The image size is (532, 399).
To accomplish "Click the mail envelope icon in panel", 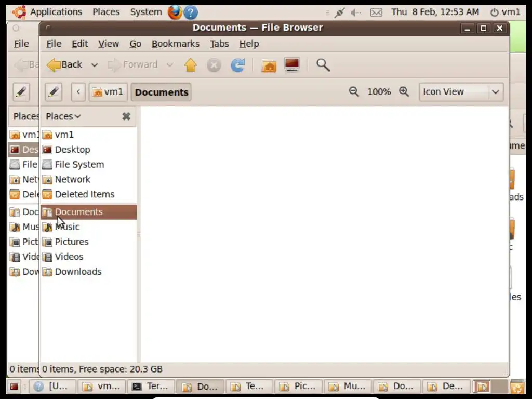I will click(376, 12).
